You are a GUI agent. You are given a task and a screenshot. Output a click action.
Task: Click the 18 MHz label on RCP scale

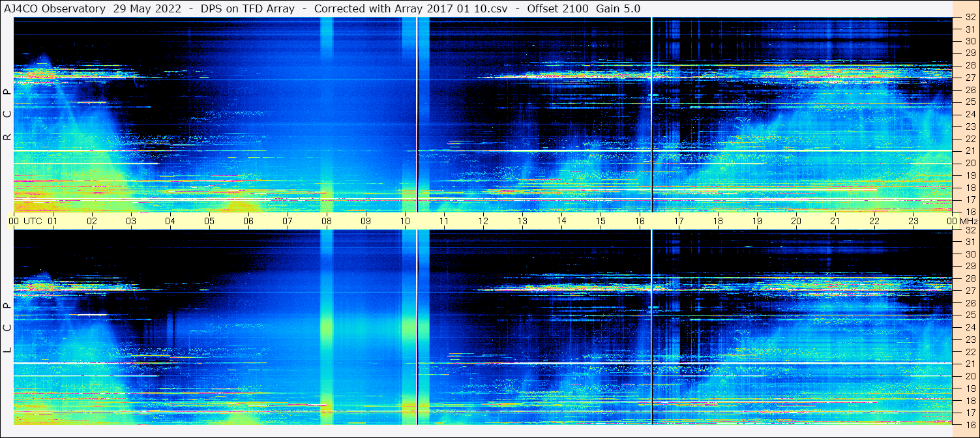[x=970, y=187]
